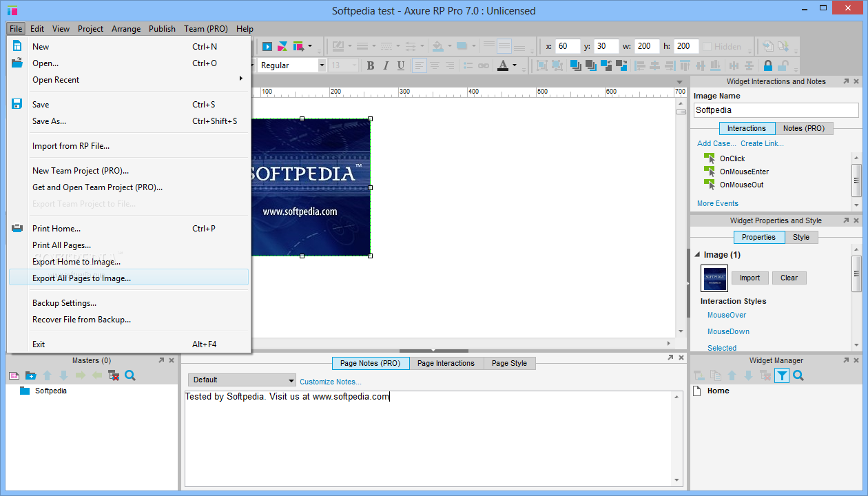Open the Arrange menu
The image size is (868, 496).
point(126,29)
